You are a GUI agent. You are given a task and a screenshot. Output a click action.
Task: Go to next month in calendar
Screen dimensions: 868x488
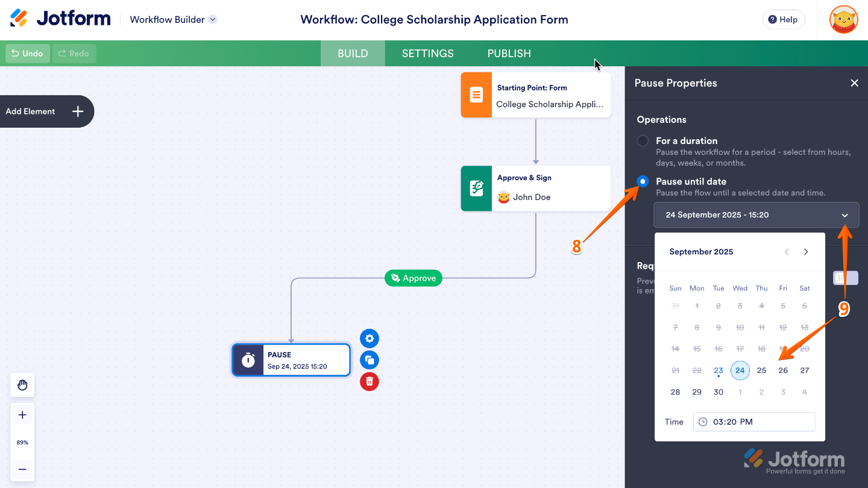pyautogui.click(x=806, y=252)
